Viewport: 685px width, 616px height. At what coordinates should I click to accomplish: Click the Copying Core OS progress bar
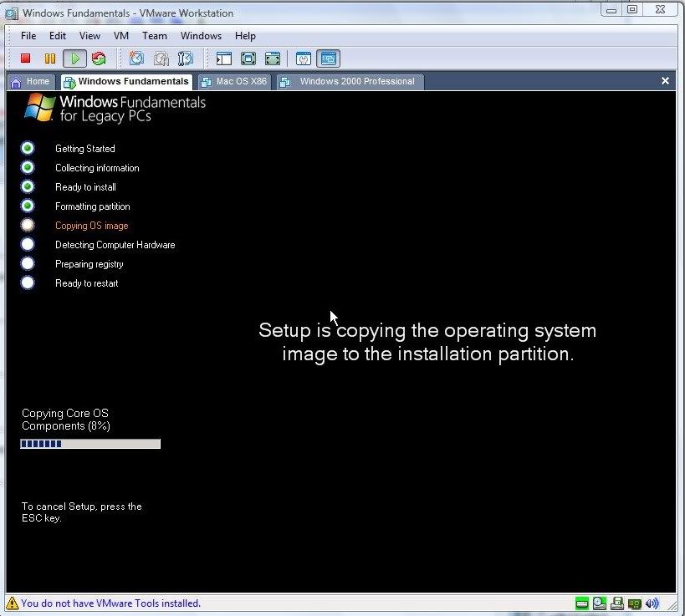pyautogui.click(x=90, y=444)
